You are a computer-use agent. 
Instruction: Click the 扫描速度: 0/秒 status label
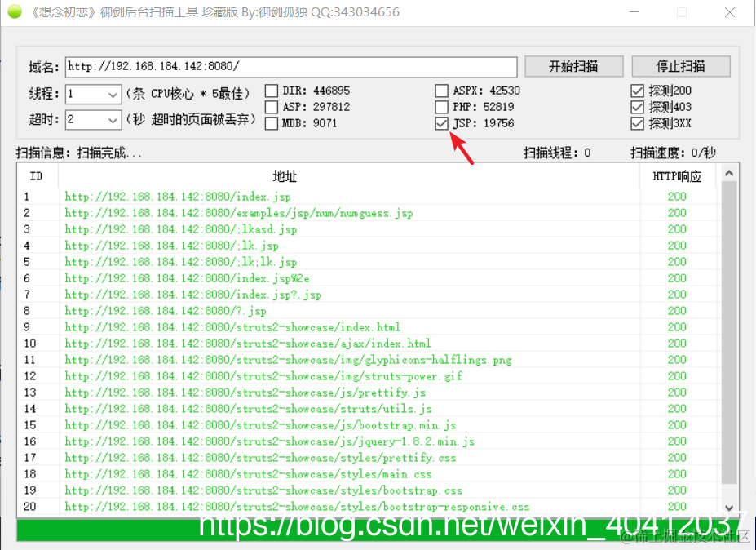click(x=673, y=153)
